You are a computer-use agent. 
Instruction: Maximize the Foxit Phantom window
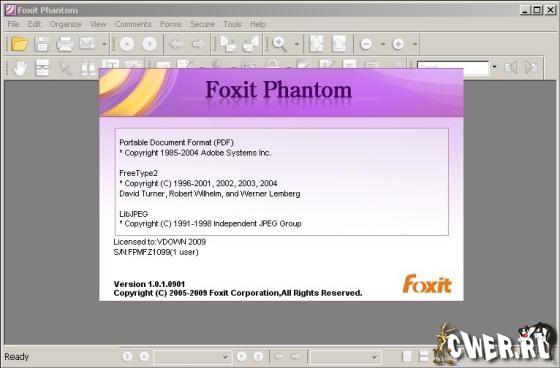click(537, 10)
